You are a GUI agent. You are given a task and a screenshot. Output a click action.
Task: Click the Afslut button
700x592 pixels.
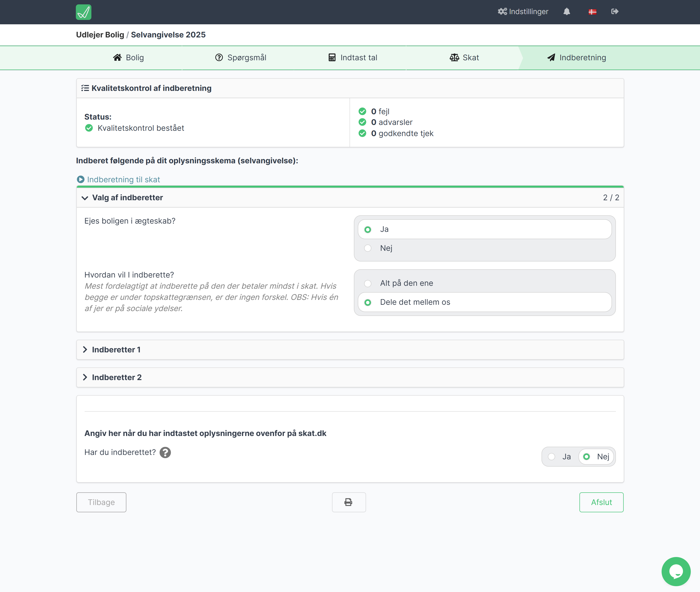tap(601, 502)
